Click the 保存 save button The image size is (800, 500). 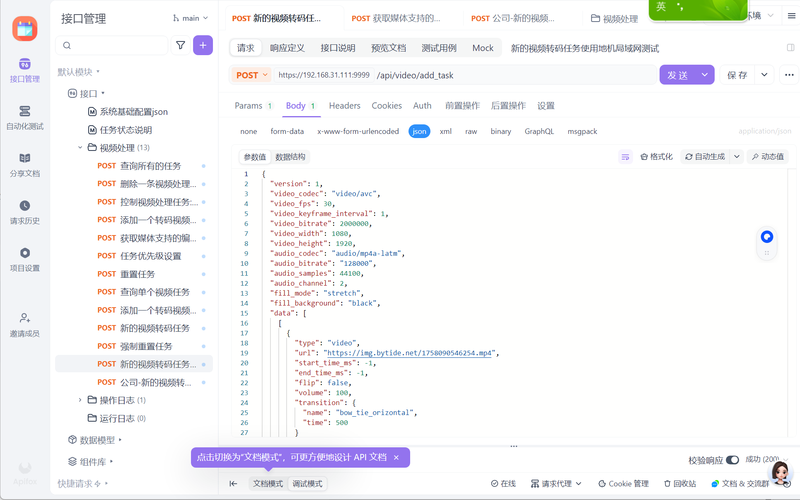(x=737, y=75)
